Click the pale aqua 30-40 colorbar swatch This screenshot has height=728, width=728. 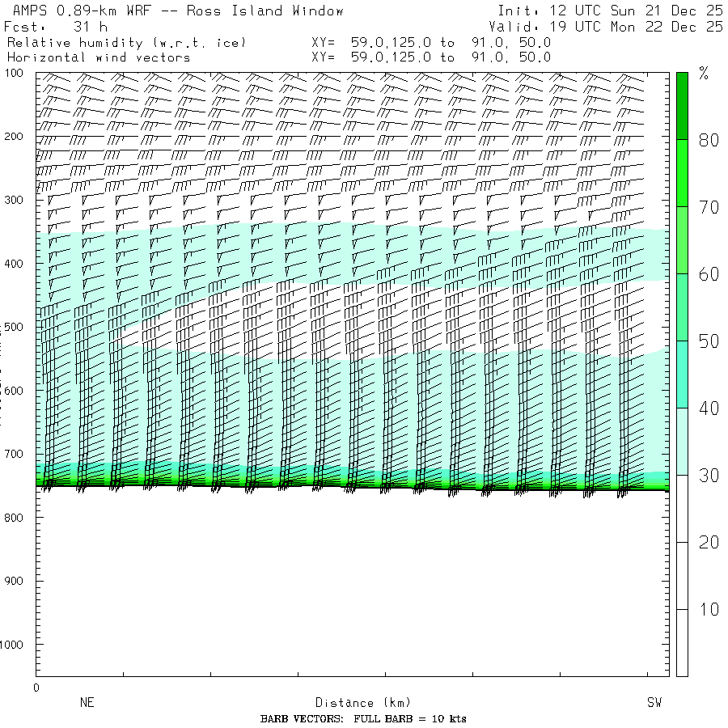tap(682, 442)
